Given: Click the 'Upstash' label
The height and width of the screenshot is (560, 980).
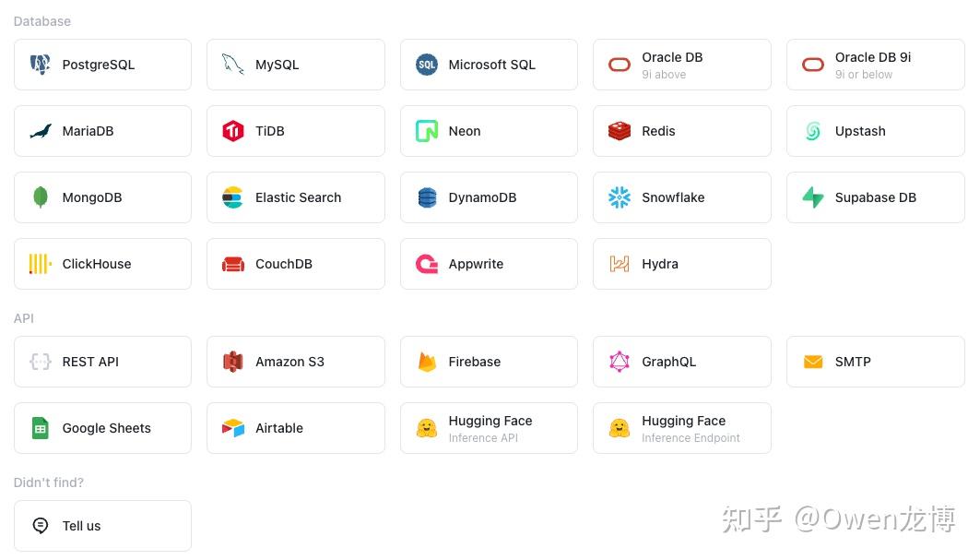Looking at the screenshot, I should click(x=860, y=131).
